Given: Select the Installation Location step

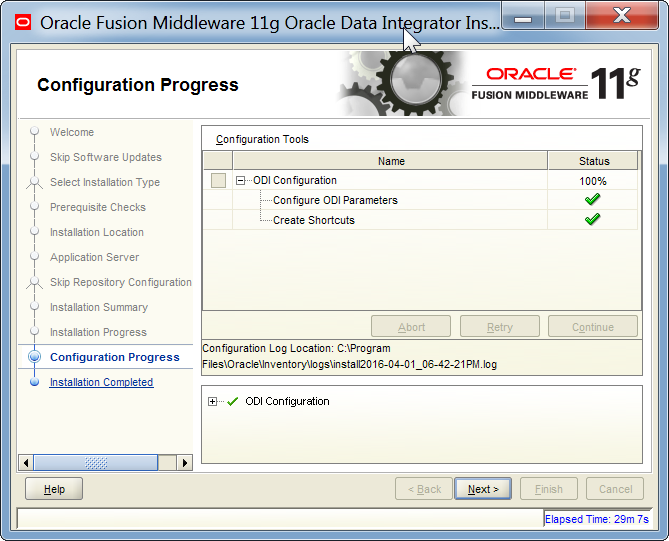Looking at the screenshot, I should 97,232.
